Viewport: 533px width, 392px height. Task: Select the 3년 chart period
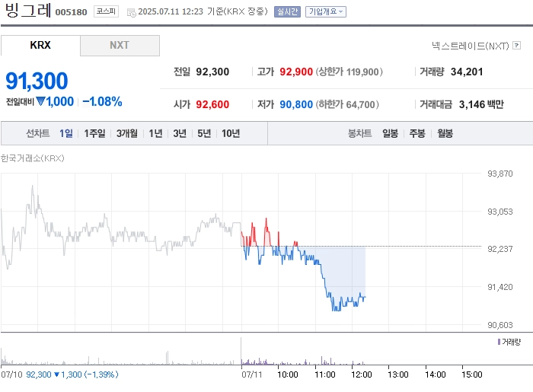click(x=180, y=133)
